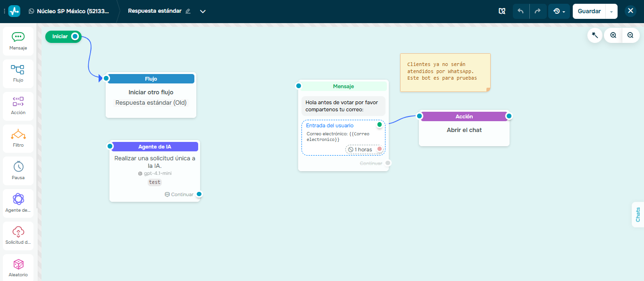The image size is (644, 281).
Task: Add a Pausa block from sidebar
Action: (18, 172)
